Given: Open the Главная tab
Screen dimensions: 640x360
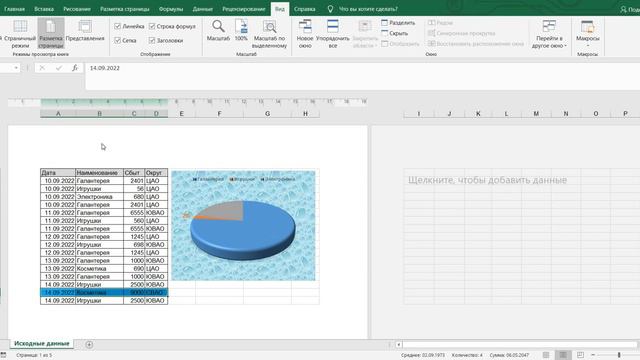Looking at the screenshot, I should point(14,9).
